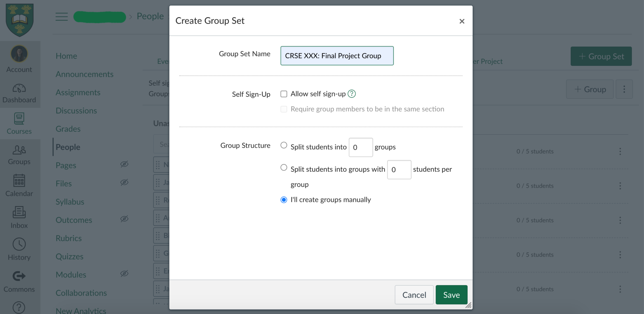
Task: Open the Calendar icon
Action: pyautogui.click(x=19, y=181)
